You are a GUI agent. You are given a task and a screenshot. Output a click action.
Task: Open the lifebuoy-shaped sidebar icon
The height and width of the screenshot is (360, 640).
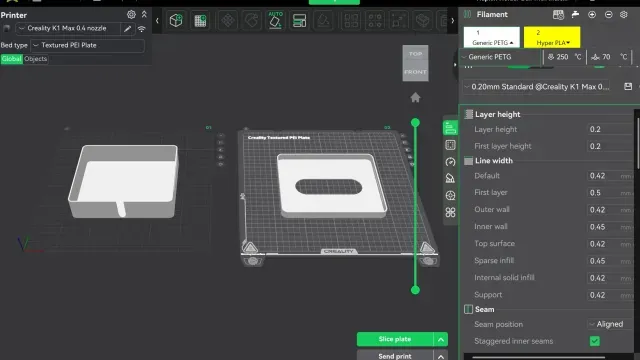(x=450, y=195)
